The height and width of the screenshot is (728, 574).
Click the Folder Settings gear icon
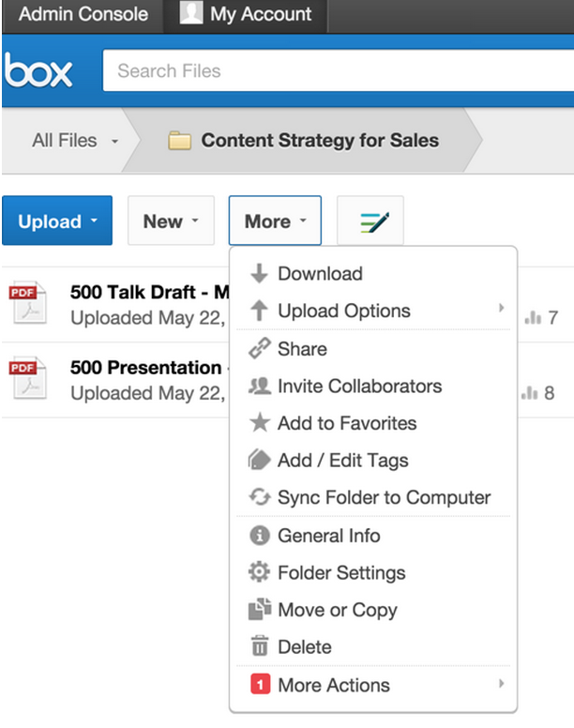pos(259,572)
